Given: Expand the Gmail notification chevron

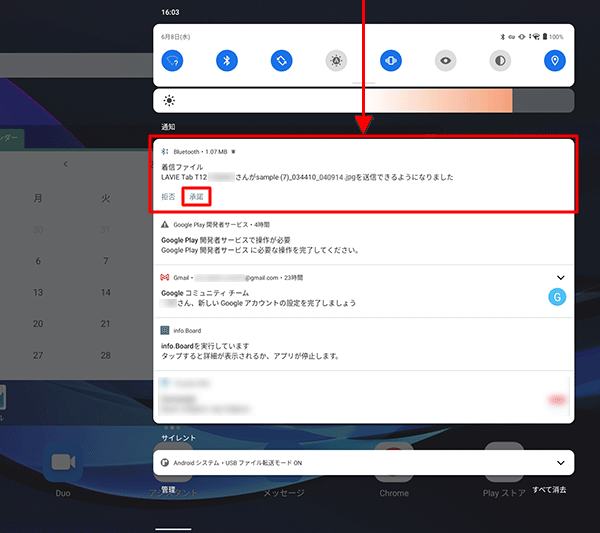Looking at the screenshot, I should [561, 277].
